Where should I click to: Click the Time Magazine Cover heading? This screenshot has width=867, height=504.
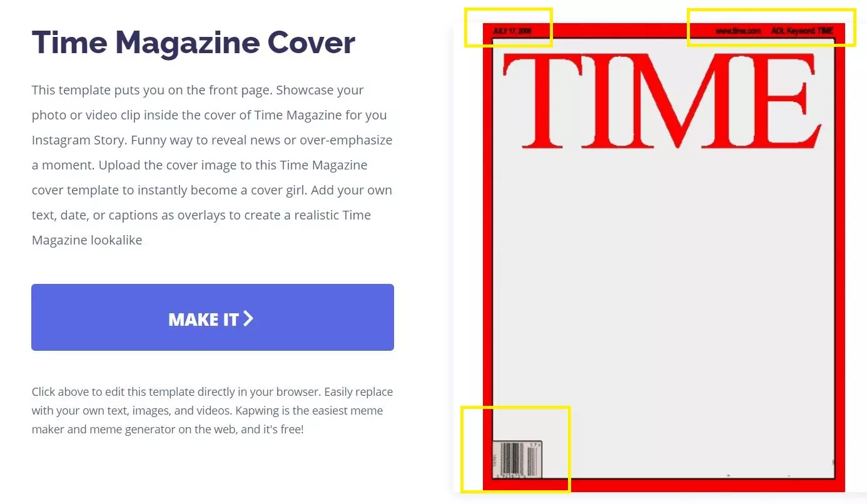[x=193, y=43]
